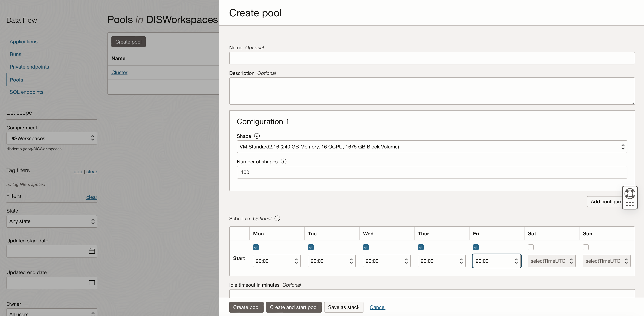Navigate to Applications in the sidebar

[23, 41]
